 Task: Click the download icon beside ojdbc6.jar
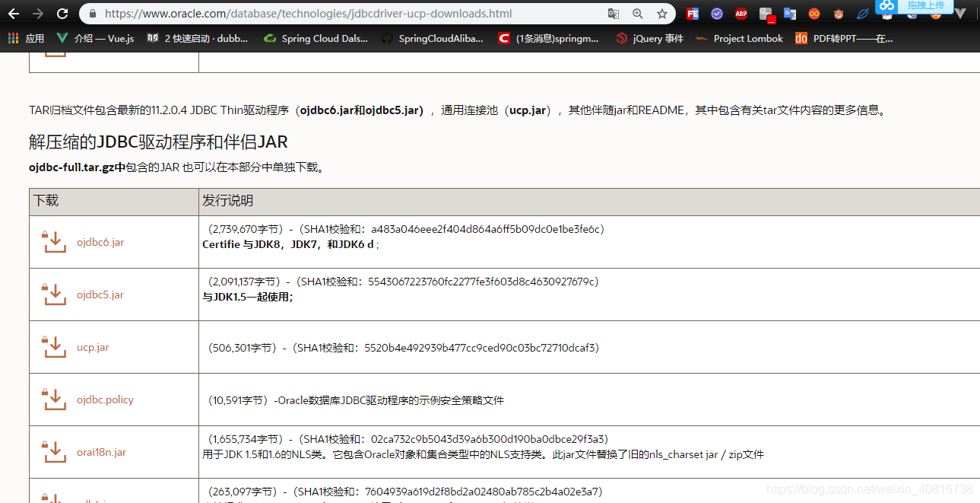[x=53, y=241]
